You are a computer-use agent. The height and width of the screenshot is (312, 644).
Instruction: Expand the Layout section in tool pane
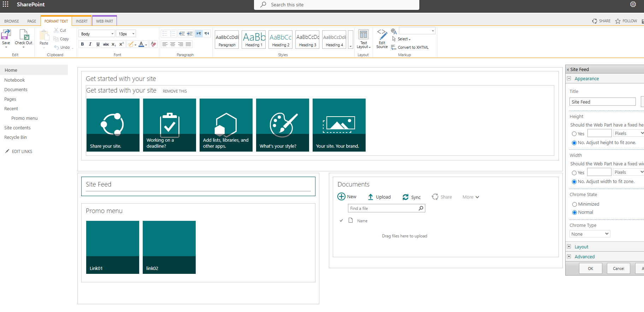569,247
